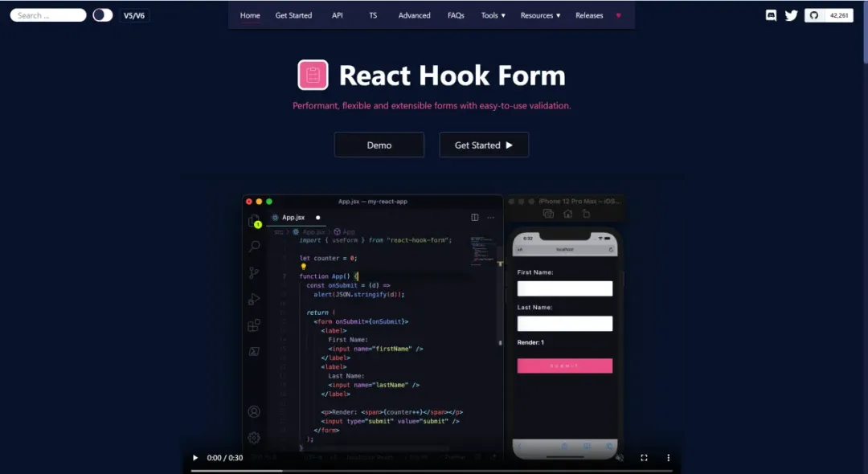Open the Releases nav item
The image size is (868, 474).
(589, 15)
